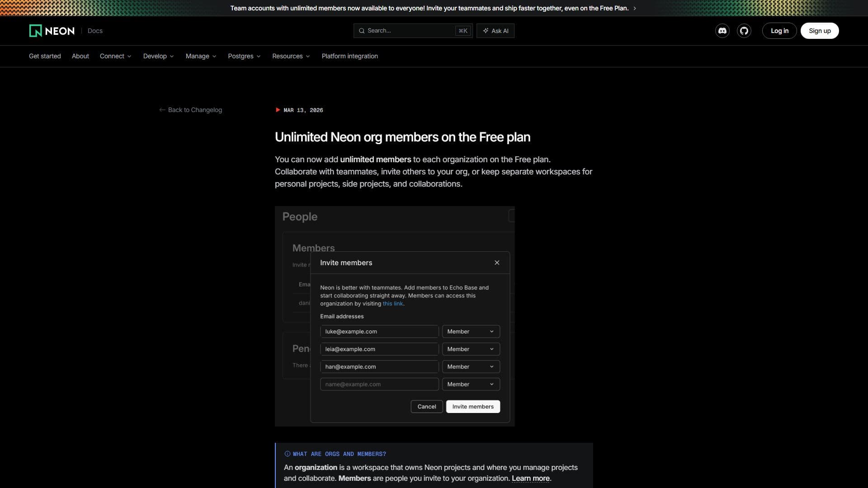Screen dimensions: 868x488
Task: Click the Invite members button
Action: [473, 407]
